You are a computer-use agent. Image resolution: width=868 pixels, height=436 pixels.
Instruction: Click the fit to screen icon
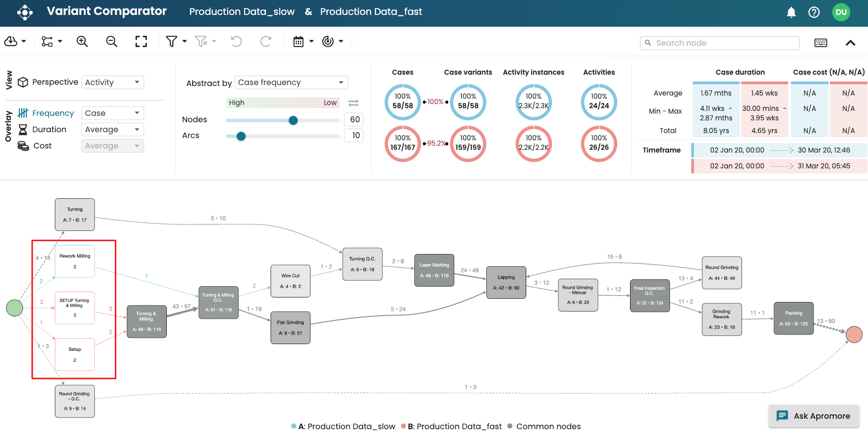[x=141, y=42]
